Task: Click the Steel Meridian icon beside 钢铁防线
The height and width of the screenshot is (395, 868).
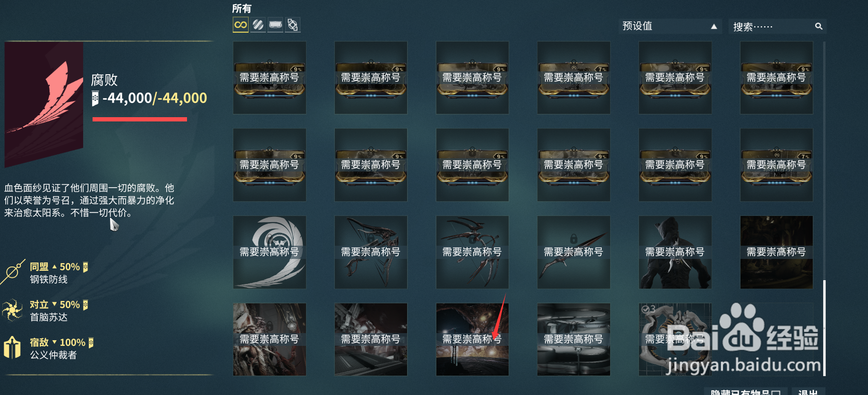Action: pyautogui.click(x=13, y=272)
